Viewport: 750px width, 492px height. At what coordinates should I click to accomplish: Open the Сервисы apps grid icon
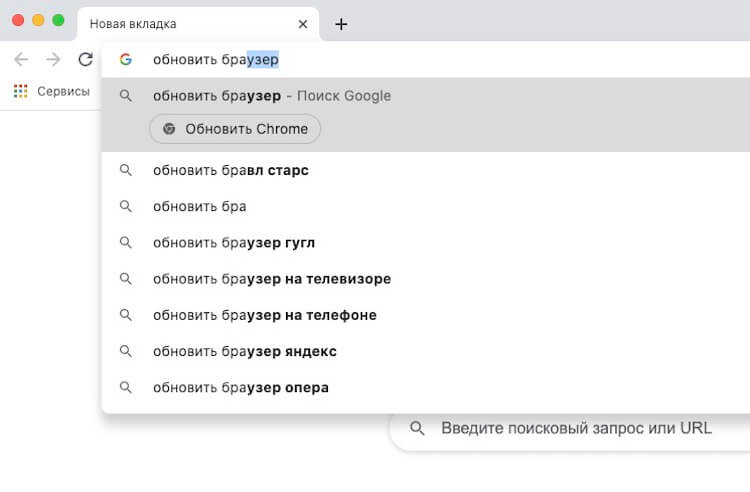[21, 91]
